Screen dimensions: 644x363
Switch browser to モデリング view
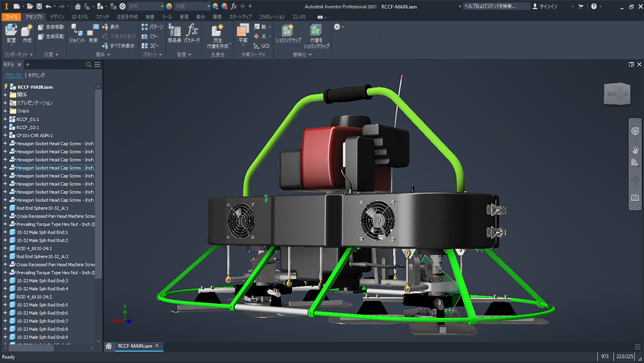tap(36, 75)
